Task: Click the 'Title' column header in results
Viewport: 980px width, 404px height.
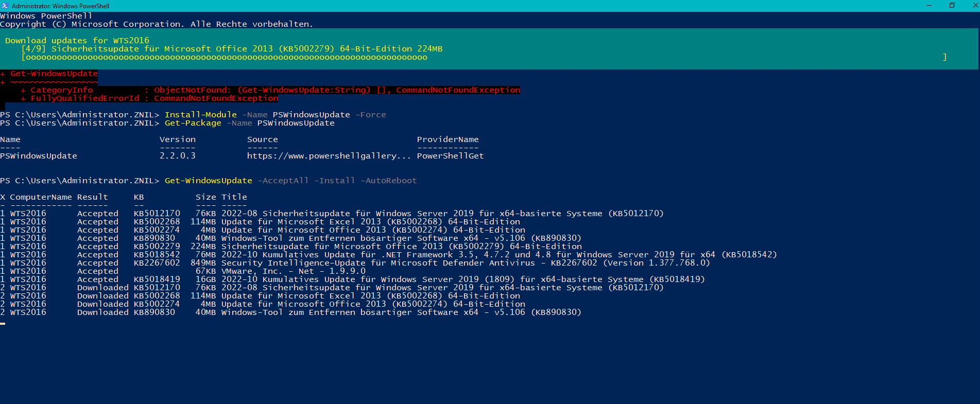Action: click(234, 197)
